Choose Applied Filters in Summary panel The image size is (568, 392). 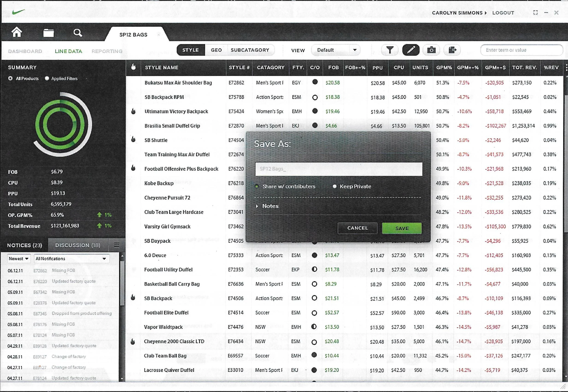click(x=47, y=78)
